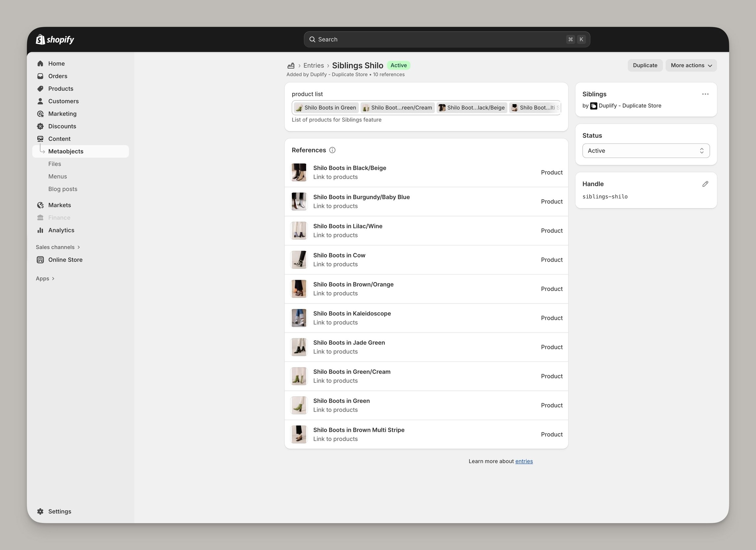
Task: Open the Status Active dropdown
Action: point(646,151)
